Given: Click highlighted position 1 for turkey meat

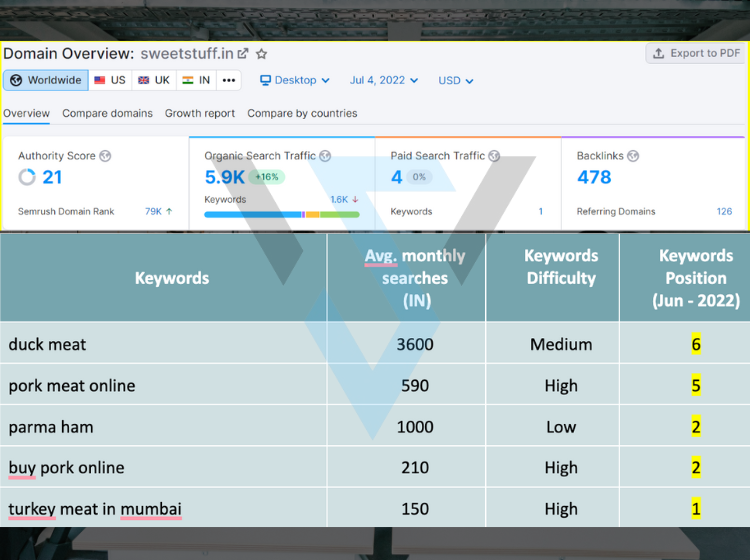Looking at the screenshot, I should coord(696,508).
